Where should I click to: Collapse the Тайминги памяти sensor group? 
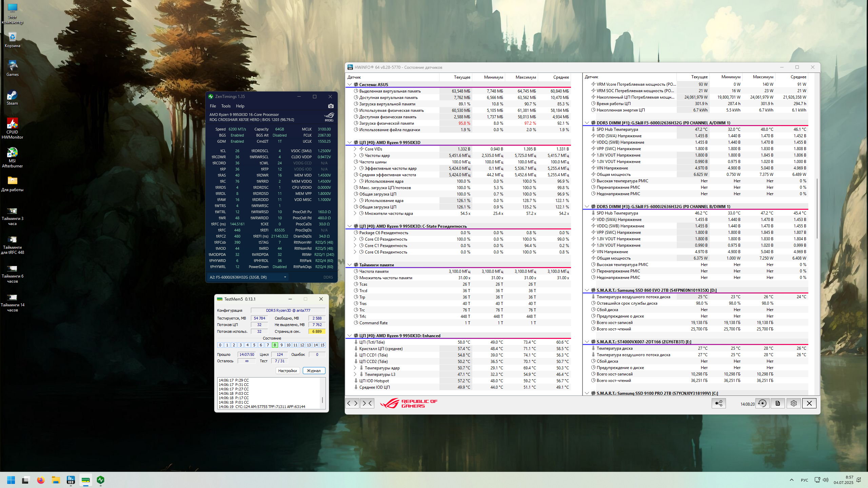pyautogui.click(x=350, y=265)
